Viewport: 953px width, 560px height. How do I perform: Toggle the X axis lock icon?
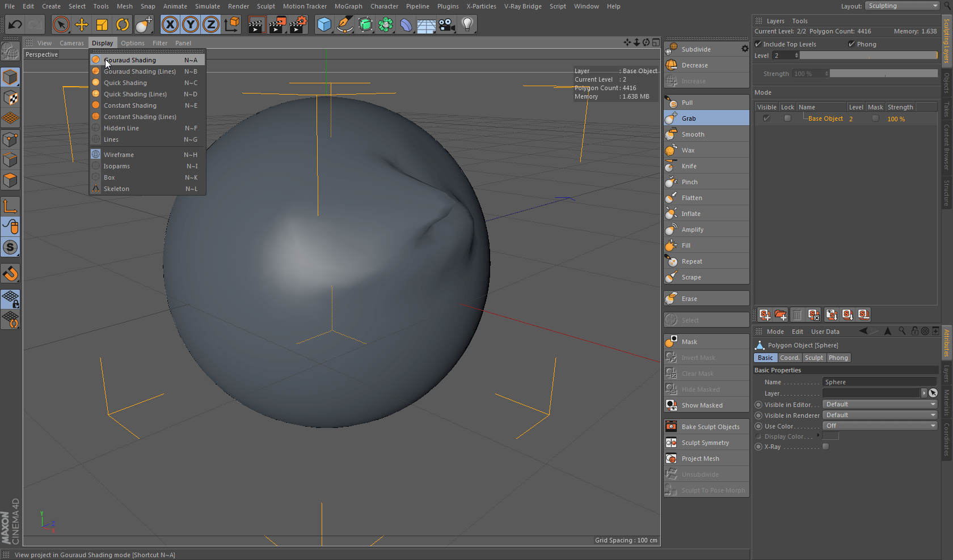(x=170, y=24)
